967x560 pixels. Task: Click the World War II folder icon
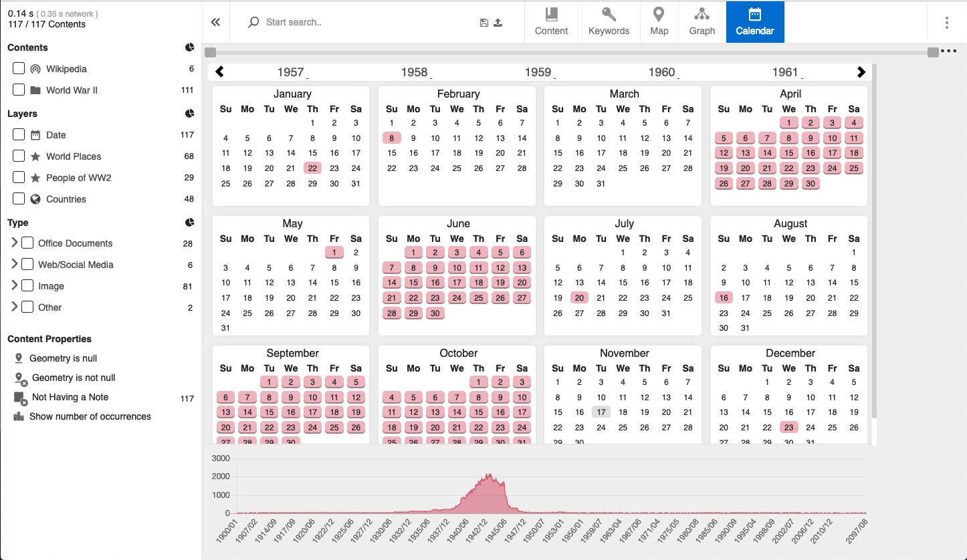[35, 90]
